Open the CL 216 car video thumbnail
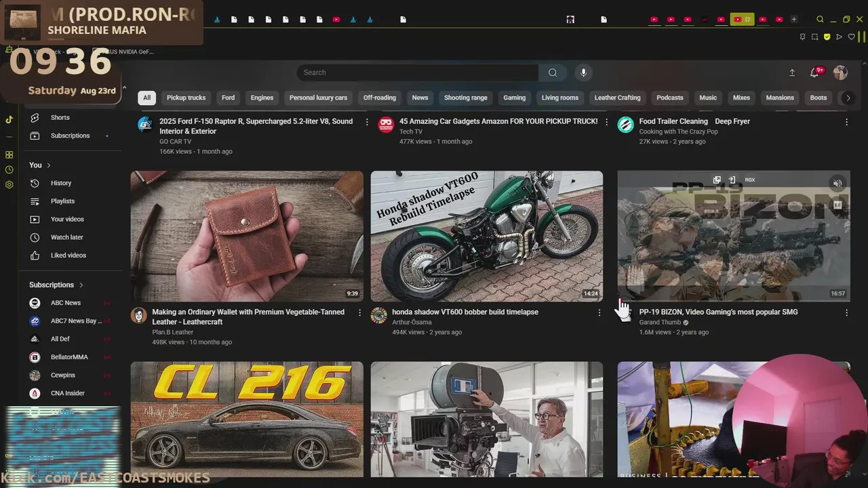The image size is (868, 488). (x=247, y=419)
